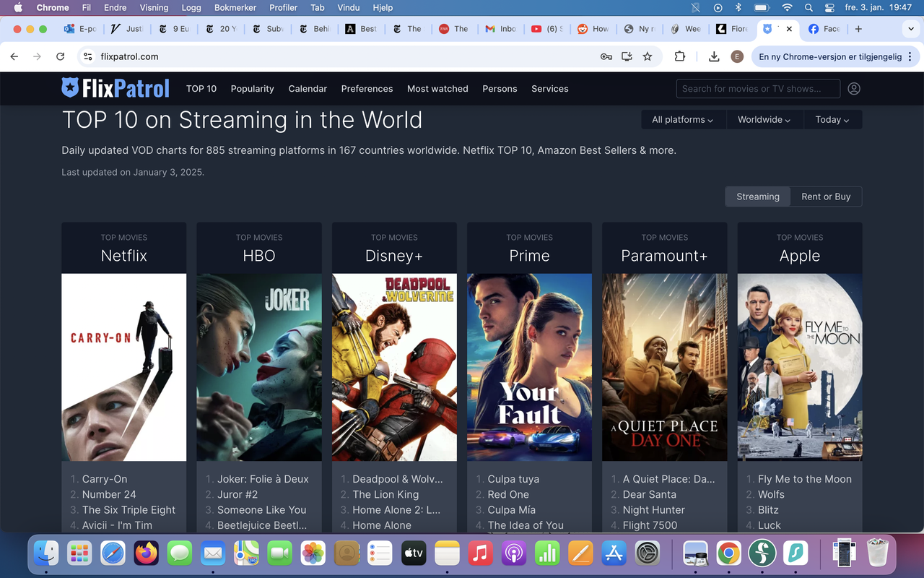Open Wolfs in the Apple list

771,494
